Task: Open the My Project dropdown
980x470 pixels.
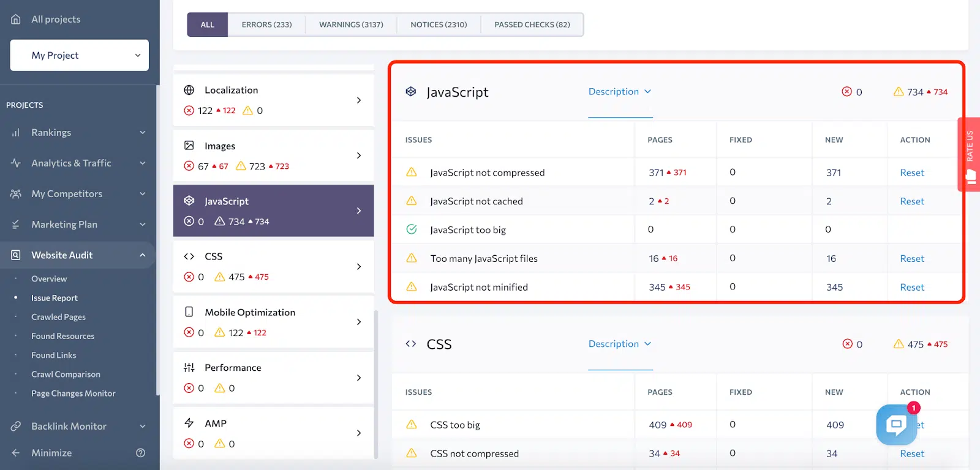Action: coord(80,55)
